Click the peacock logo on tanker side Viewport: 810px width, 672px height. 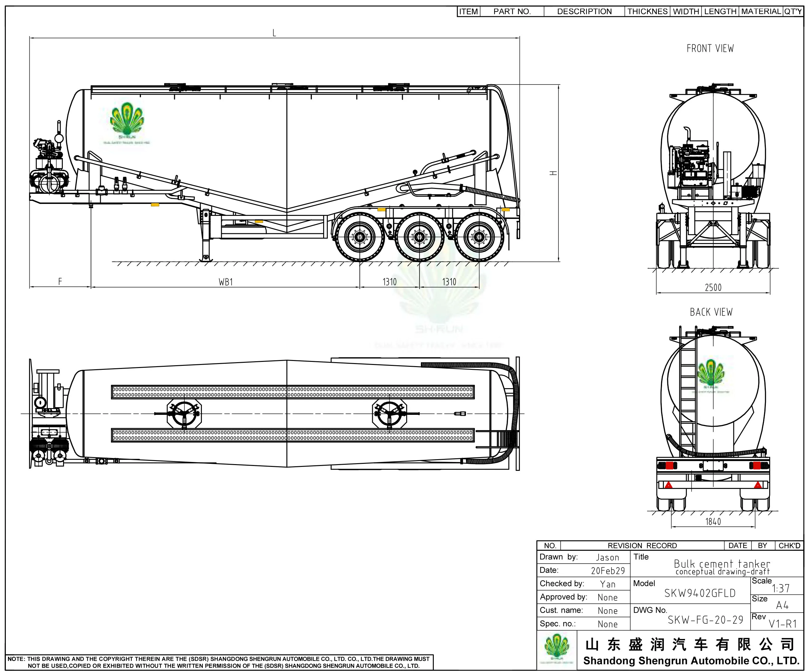(x=127, y=119)
